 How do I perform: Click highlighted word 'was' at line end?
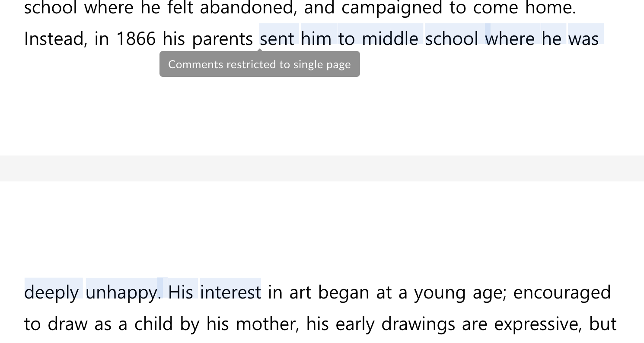(x=583, y=39)
